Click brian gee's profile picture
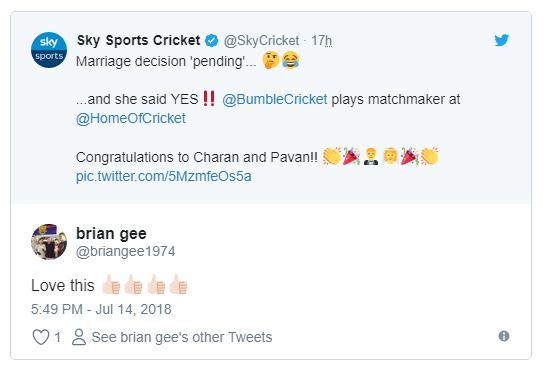The height and width of the screenshot is (367, 544). [x=49, y=242]
